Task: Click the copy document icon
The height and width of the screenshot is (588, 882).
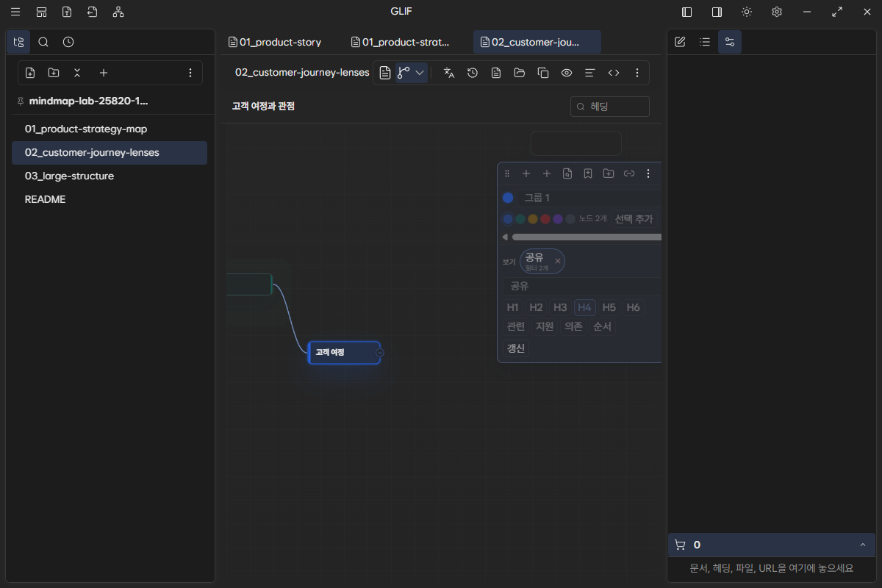Action: click(x=543, y=73)
